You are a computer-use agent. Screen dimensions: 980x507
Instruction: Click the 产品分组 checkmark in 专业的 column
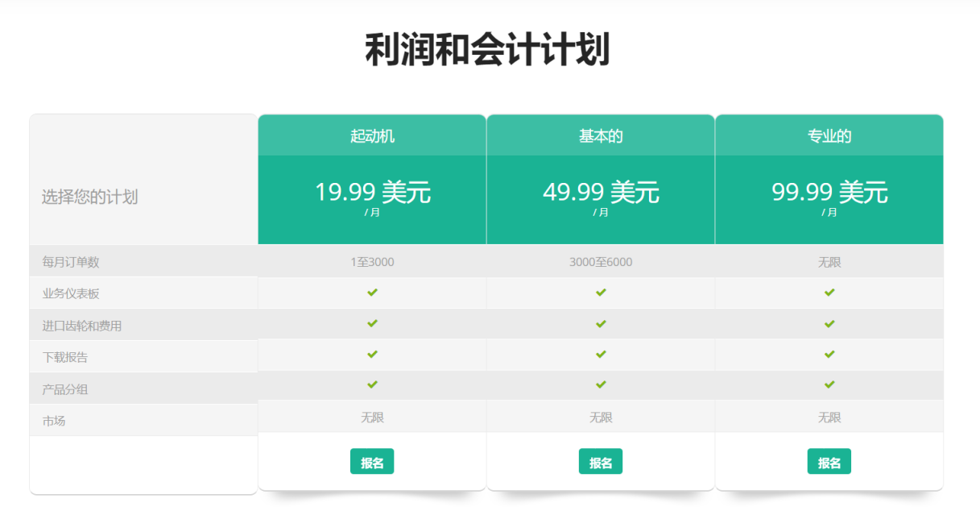coord(829,385)
